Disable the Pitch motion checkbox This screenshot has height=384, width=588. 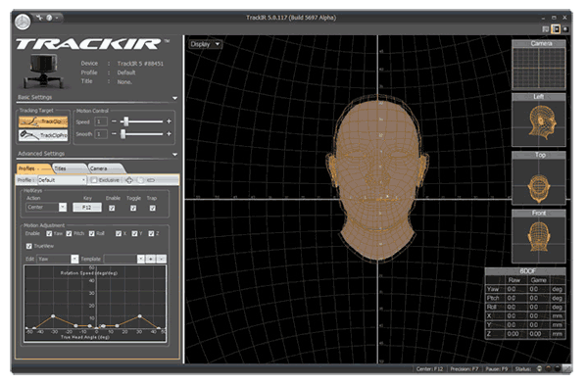tap(69, 233)
